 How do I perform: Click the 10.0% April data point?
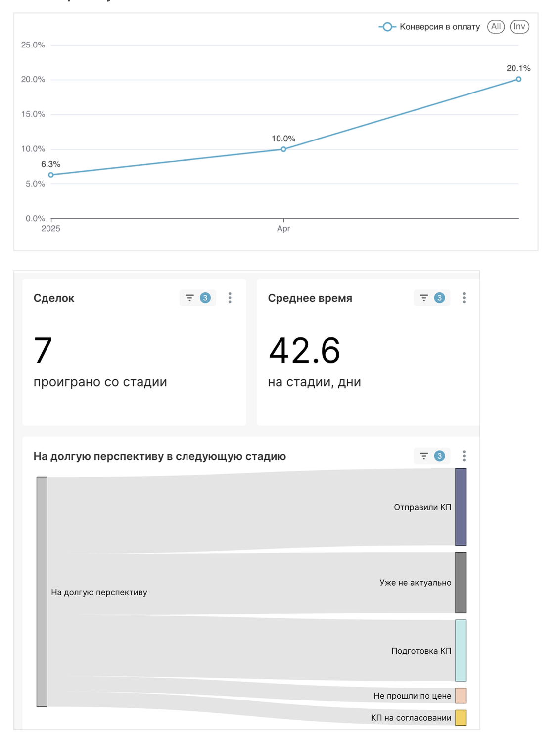pyautogui.click(x=283, y=149)
